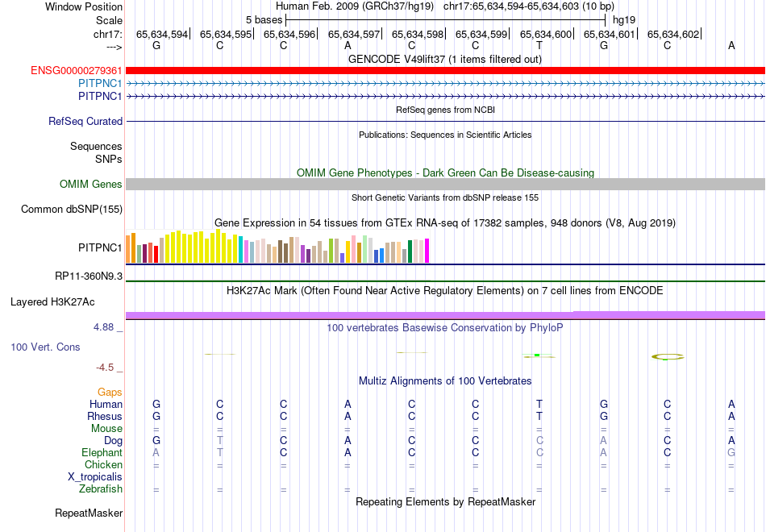Select the Chicken species row label

tap(103, 464)
